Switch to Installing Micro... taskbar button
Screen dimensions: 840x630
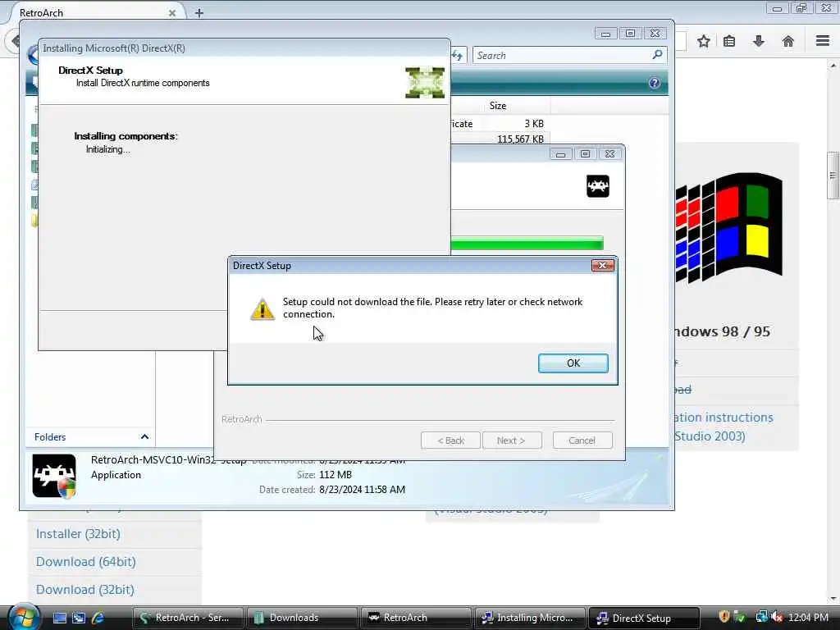pyautogui.click(x=530, y=618)
